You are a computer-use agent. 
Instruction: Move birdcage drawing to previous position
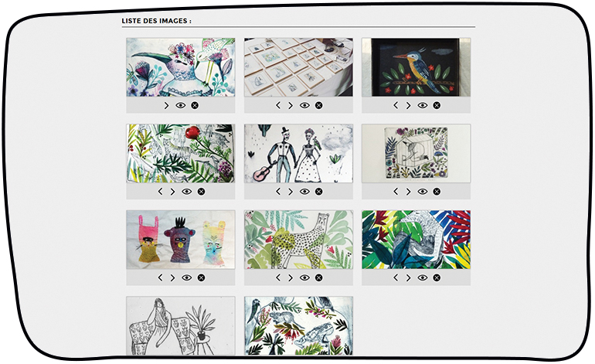[x=396, y=192]
